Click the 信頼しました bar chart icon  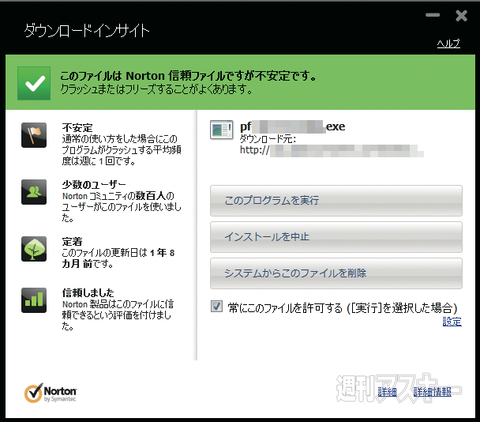coord(34,300)
